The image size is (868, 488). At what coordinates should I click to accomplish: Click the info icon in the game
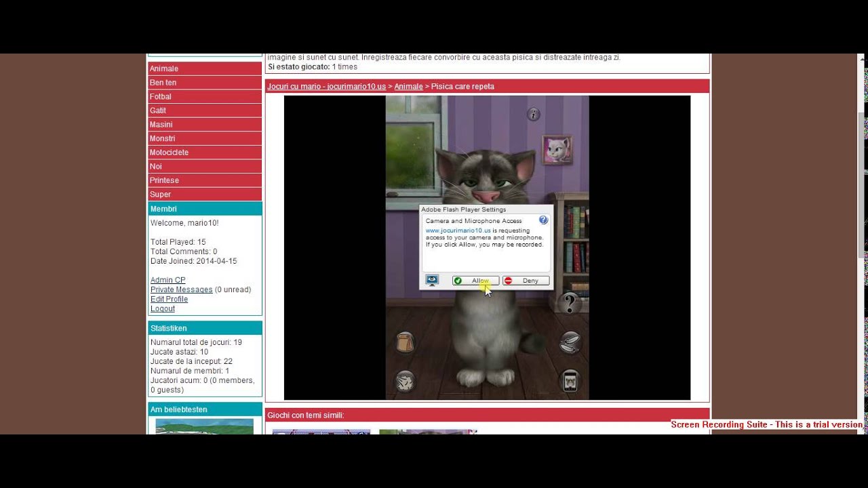(534, 115)
